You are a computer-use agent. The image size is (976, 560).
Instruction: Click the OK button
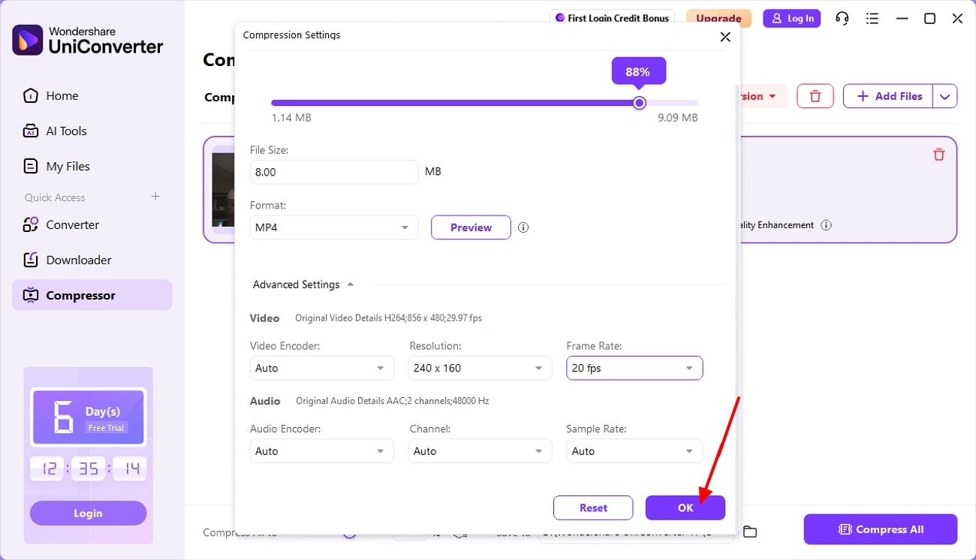coord(685,507)
